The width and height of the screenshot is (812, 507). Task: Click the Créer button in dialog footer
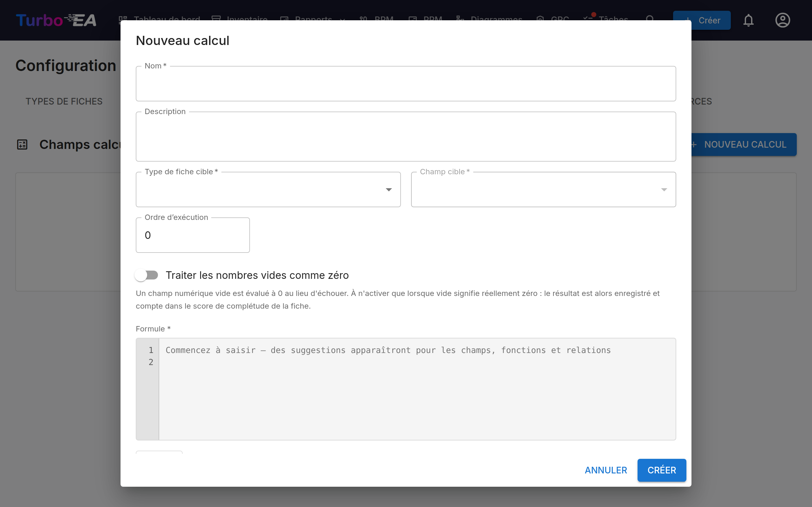point(662,470)
